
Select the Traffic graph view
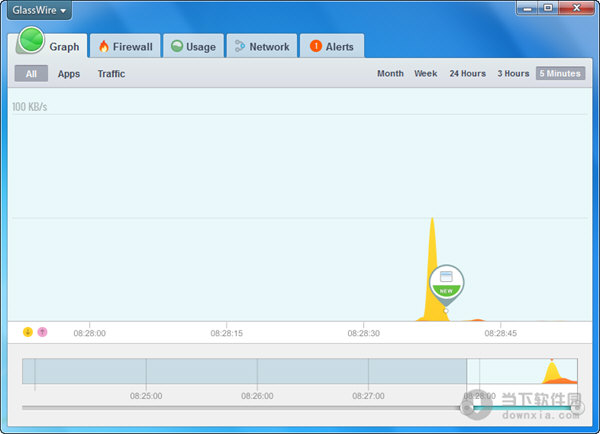coord(111,73)
